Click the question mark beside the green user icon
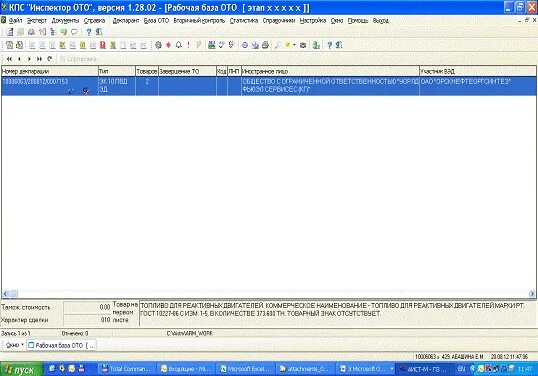 point(329,45)
